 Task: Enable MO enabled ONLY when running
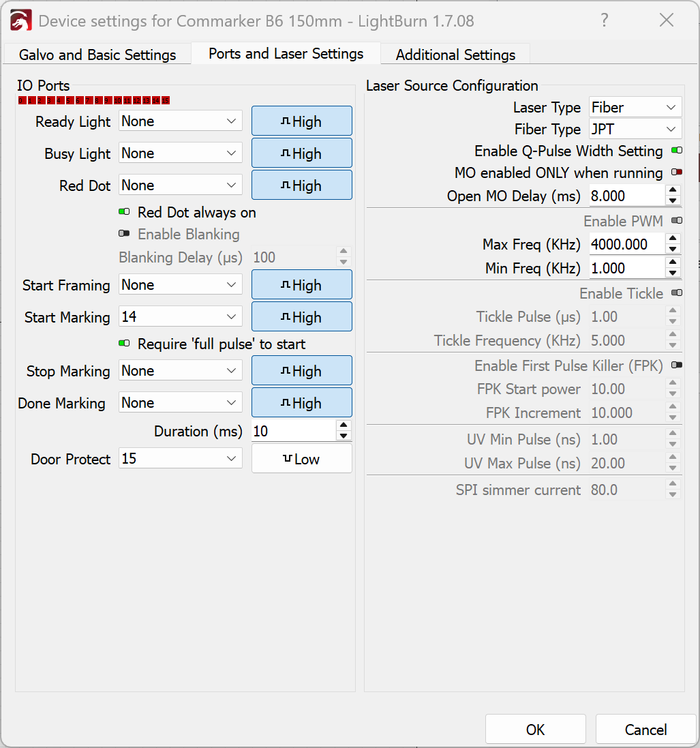(x=676, y=173)
